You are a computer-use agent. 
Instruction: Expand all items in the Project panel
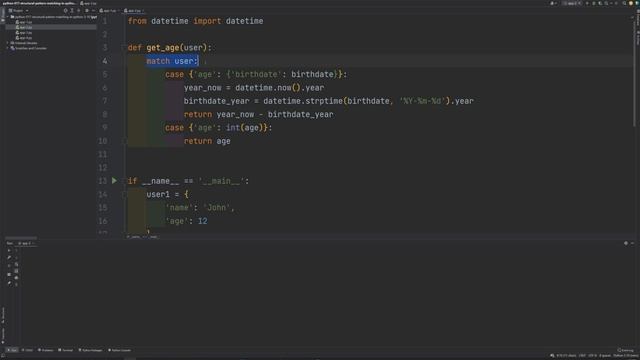pos(72,11)
